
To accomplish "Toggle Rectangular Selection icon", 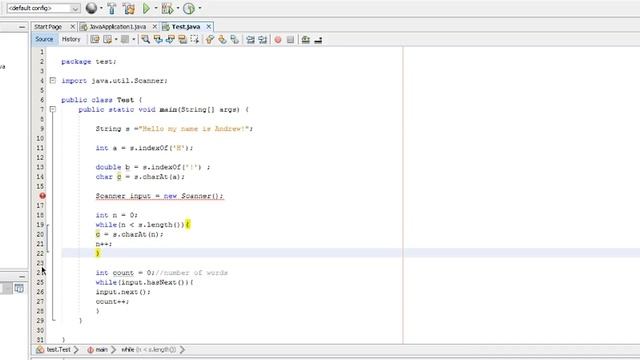I will 195,39.
